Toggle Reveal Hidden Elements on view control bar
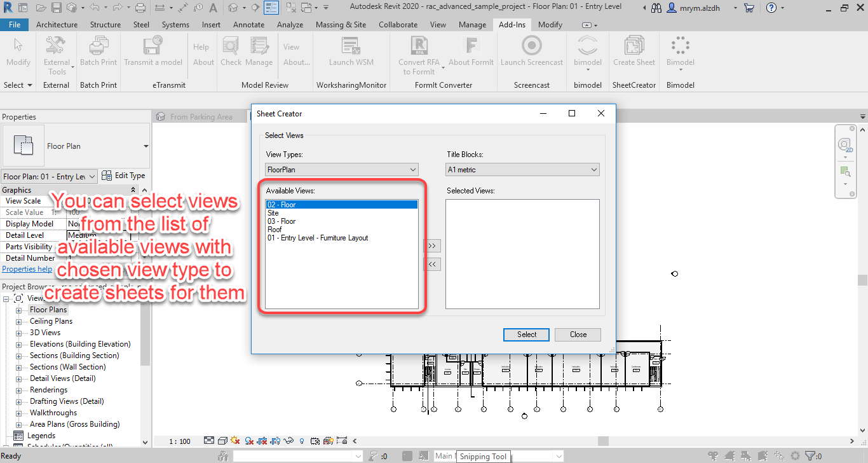The height and width of the screenshot is (463, 868). (x=301, y=441)
